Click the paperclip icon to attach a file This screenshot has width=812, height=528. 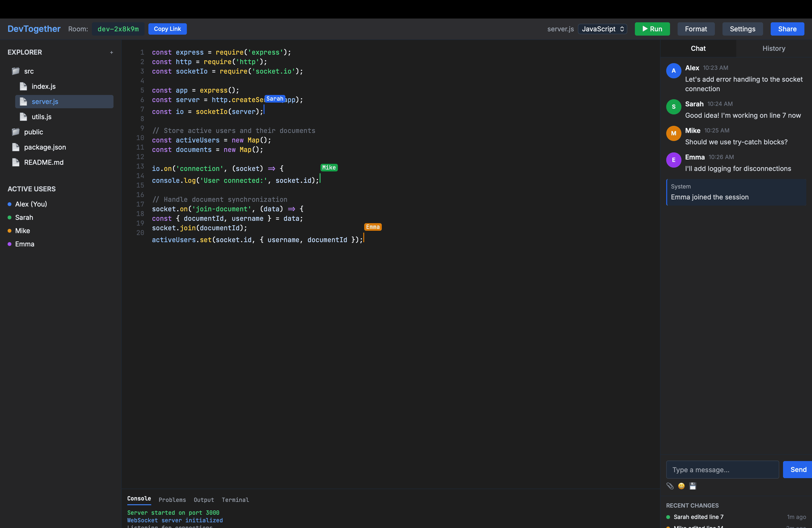tap(670, 486)
